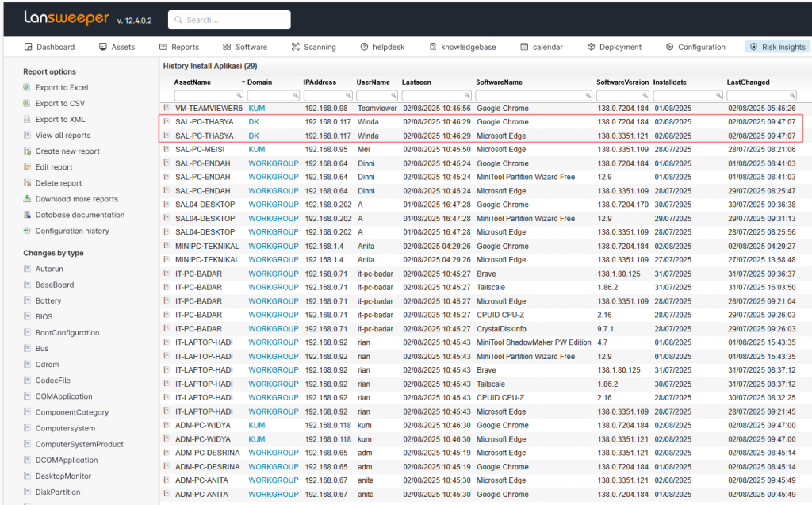Open the Cdrom changes link
The width and height of the screenshot is (812, 505).
(47, 364)
